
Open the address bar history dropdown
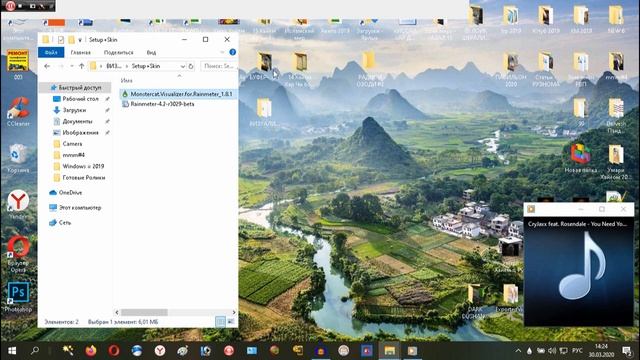[x=182, y=66]
